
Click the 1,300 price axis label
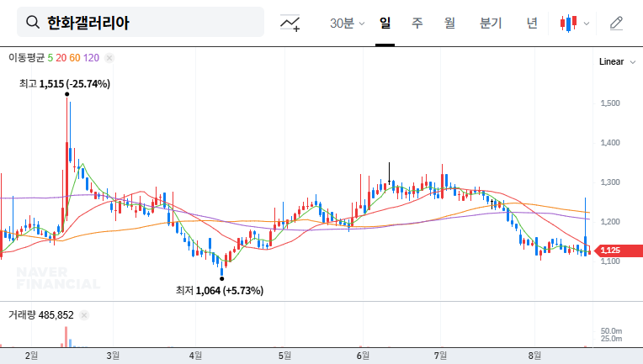point(610,182)
